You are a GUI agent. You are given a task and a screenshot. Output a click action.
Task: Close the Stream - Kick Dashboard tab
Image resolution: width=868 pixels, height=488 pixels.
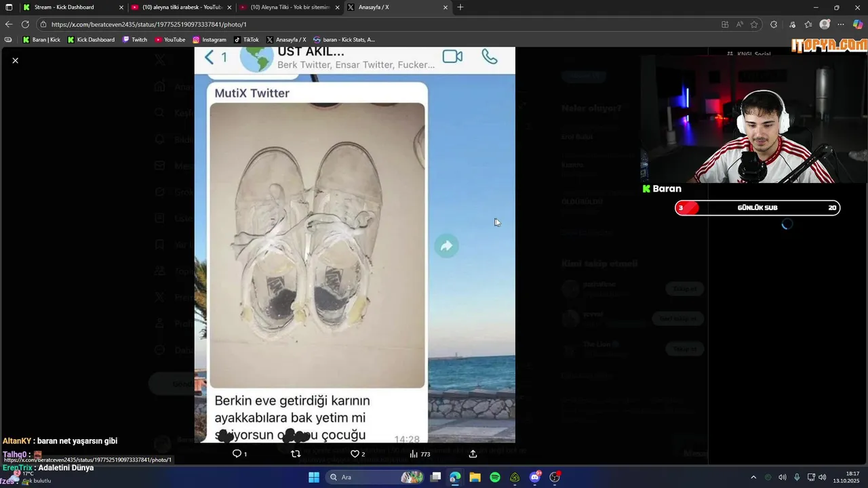coord(121,7)
